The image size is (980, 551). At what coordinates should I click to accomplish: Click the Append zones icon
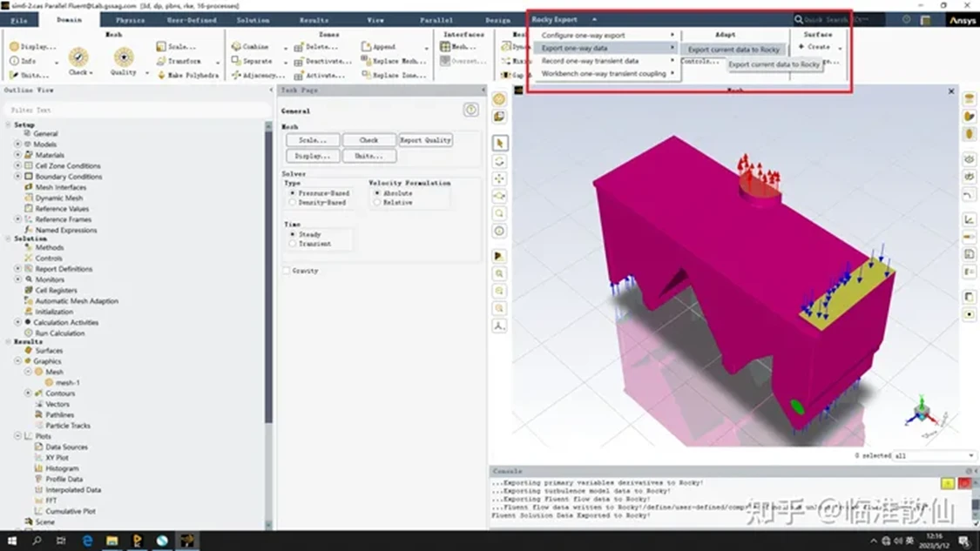tap(366, 46)
